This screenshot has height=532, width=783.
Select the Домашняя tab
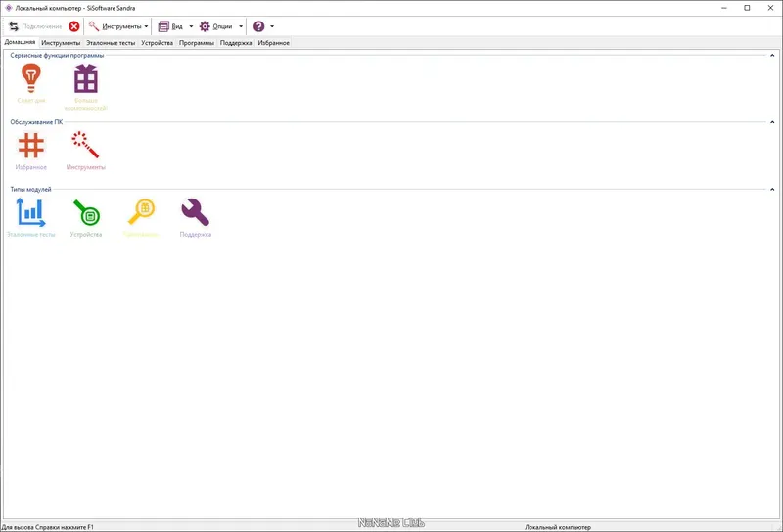pos(20,42)
